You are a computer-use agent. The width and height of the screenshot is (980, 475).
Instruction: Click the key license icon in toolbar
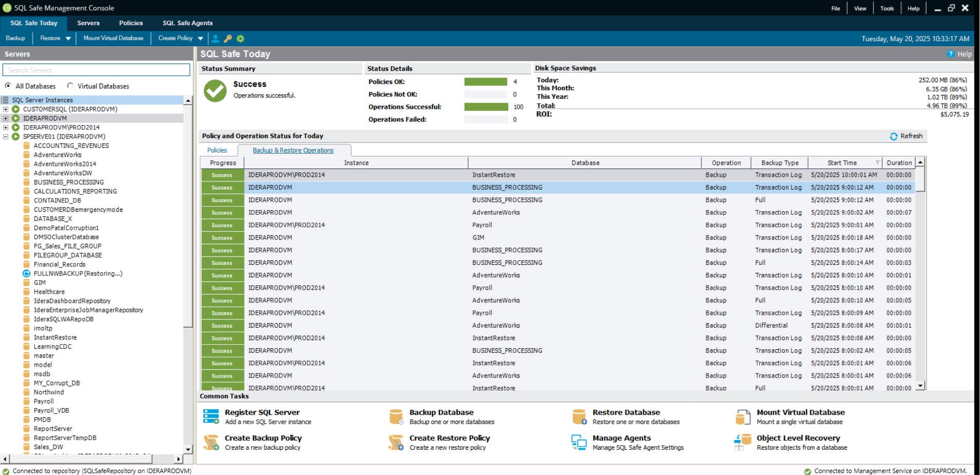tap(228, 38)
